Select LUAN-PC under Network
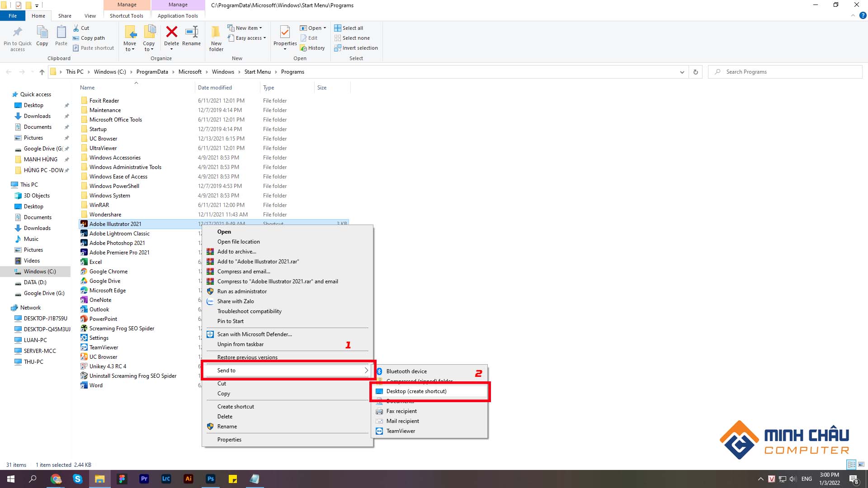 point(35,340)
